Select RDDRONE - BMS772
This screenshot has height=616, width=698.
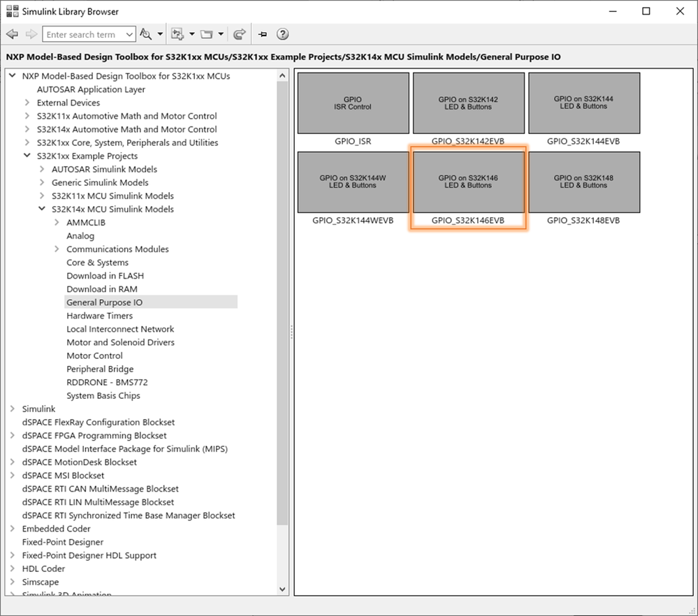click(x=107, y=382)
